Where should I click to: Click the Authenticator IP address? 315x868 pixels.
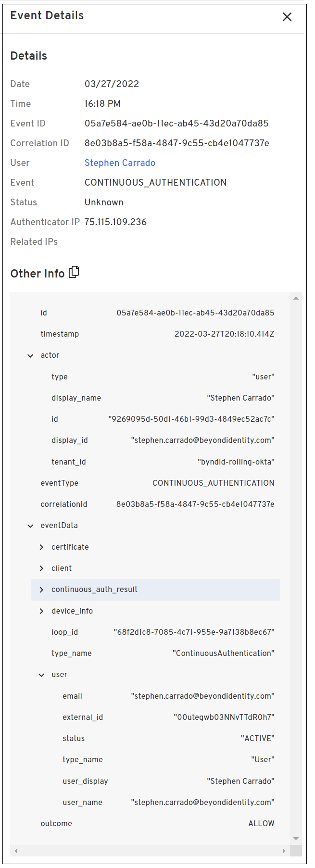click(x=115, y=222)
